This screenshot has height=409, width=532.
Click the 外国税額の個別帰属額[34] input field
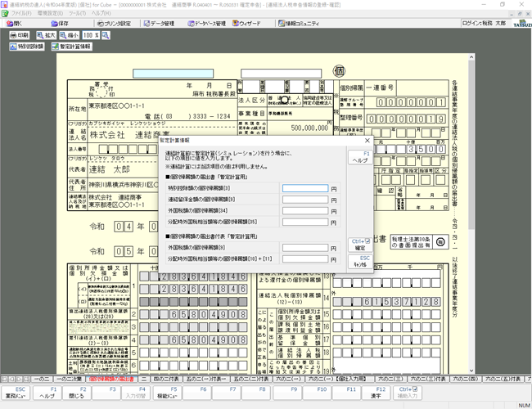pyautogui.click(x=304, y=210)
